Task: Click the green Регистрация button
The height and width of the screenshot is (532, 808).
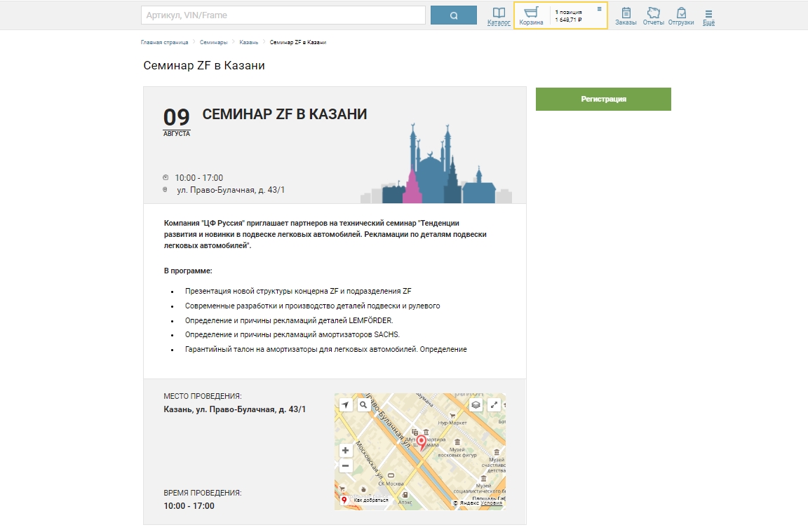Action: (603, 99)
